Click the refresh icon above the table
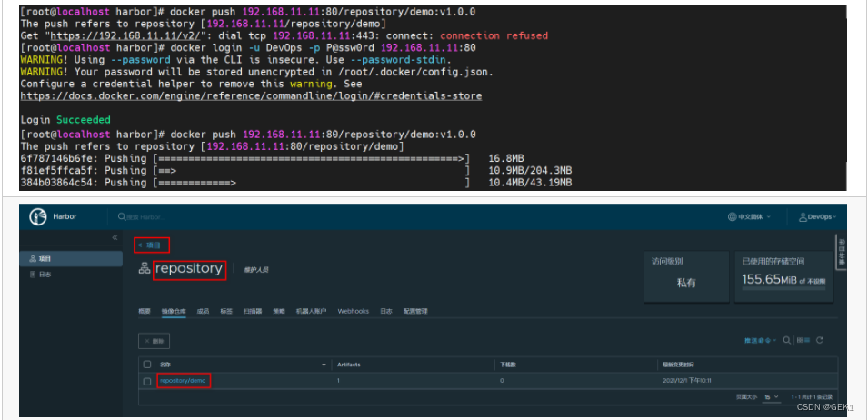868x420 pixels. [820, 340]
